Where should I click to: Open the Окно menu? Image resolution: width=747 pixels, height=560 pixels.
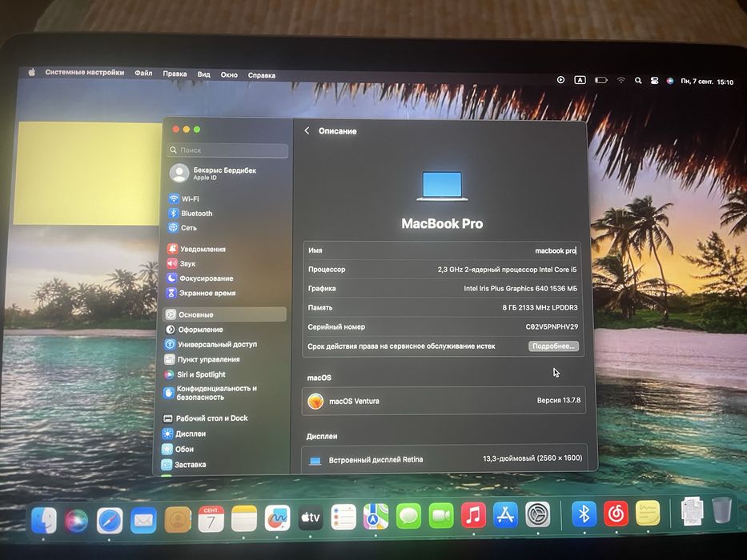coord(229,74)
